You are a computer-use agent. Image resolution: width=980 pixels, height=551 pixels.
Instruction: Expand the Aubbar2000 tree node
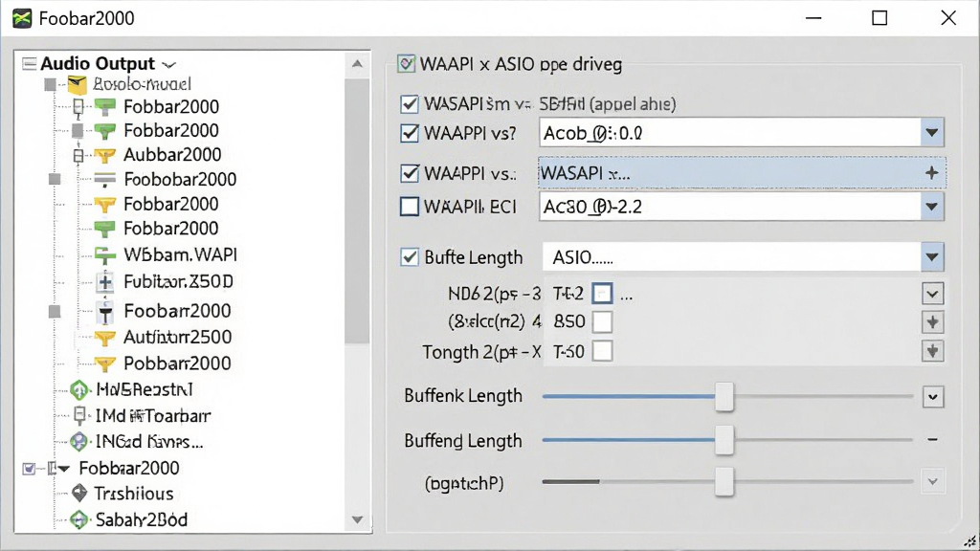[78, 155]
